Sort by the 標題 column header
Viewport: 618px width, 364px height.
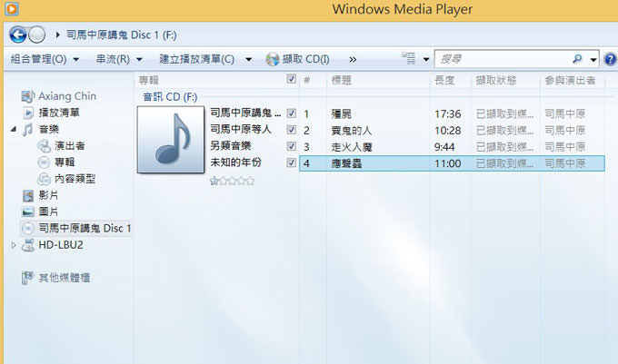[x=341, y=80]
